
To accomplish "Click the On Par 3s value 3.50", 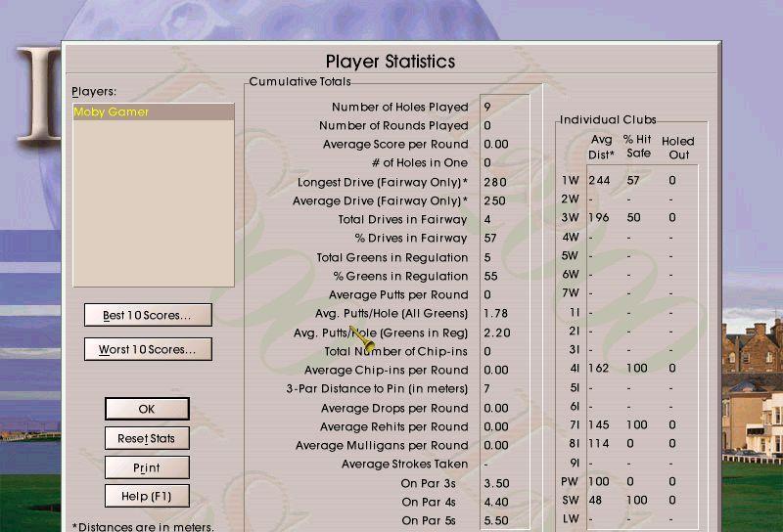I will click(496, 483).
